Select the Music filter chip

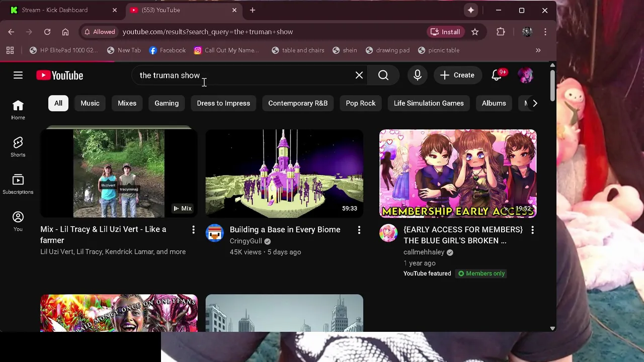90,103
